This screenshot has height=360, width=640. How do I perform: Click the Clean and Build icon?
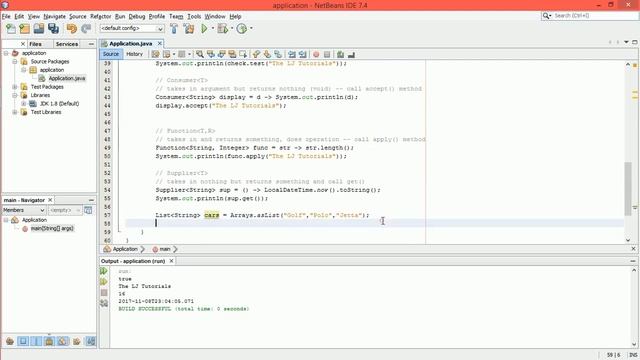click(x=189, y=29)
